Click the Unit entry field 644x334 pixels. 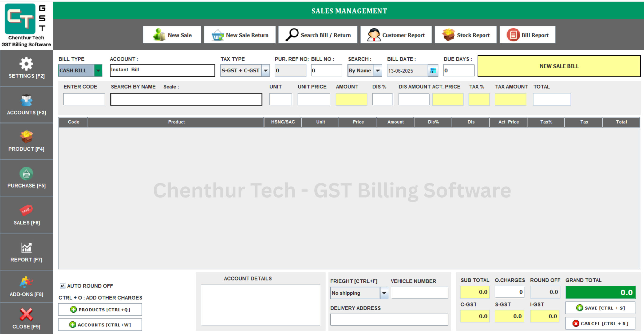(x=280, y=99)
